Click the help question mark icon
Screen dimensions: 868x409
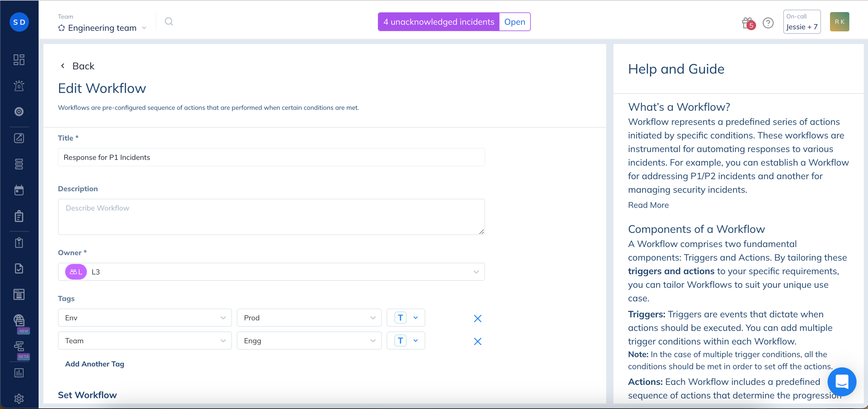coord(768,23)
